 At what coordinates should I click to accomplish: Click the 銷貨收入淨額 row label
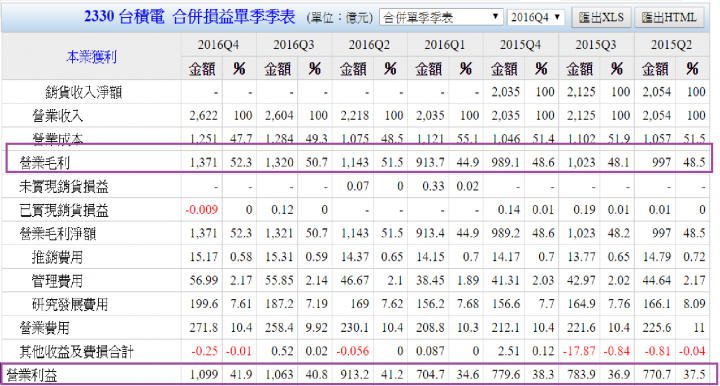(84, 92)
